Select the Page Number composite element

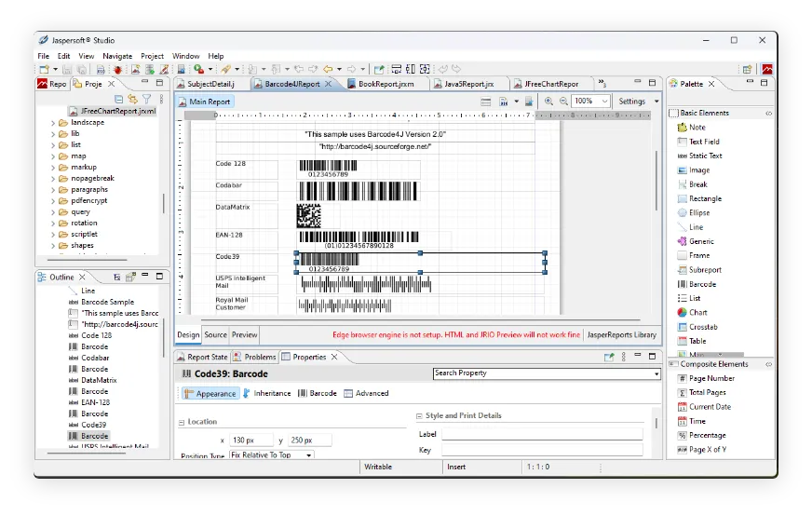click(x=707, y=379)
